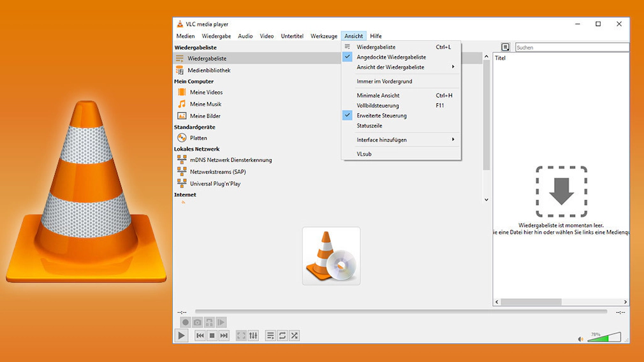Open the Untertitel menu
644x362 pixels.
(292, 36)
